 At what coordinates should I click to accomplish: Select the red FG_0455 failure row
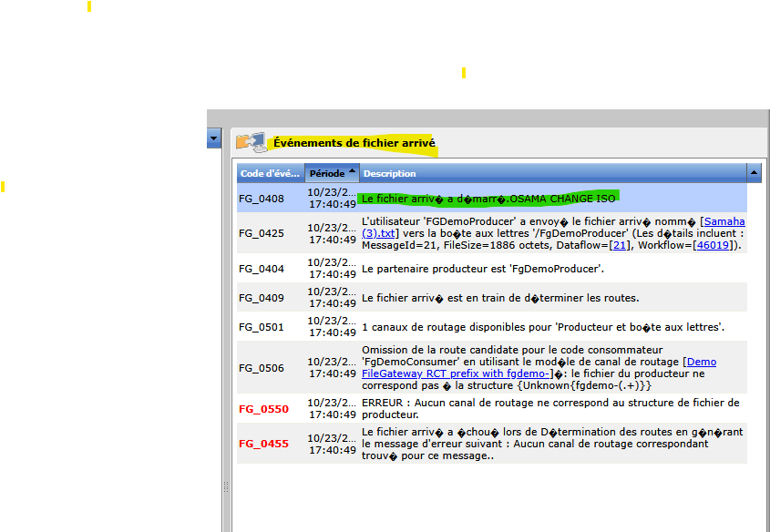pos(263,444)
